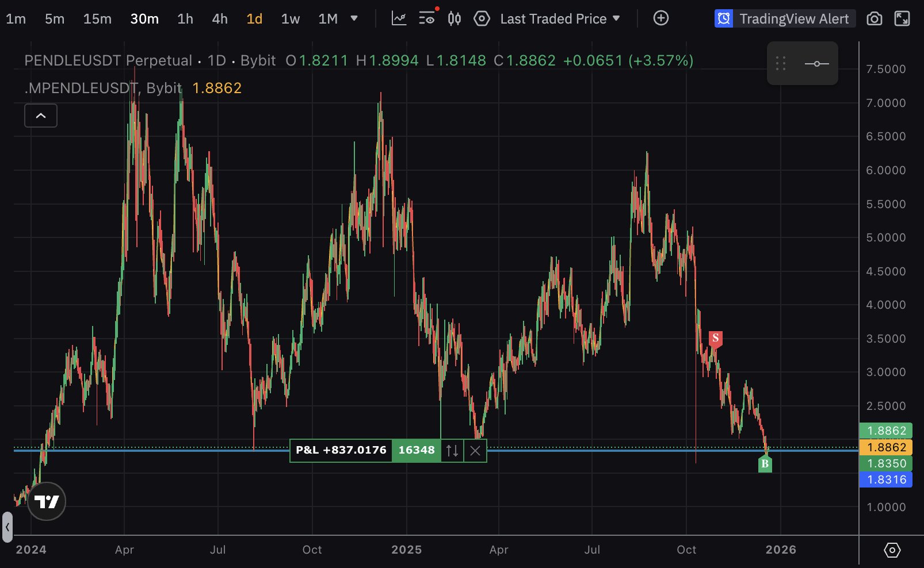Click the 7.5000 price scale label
The height and width of the screenshot is (568, 924).
click(x=886, y=69)
